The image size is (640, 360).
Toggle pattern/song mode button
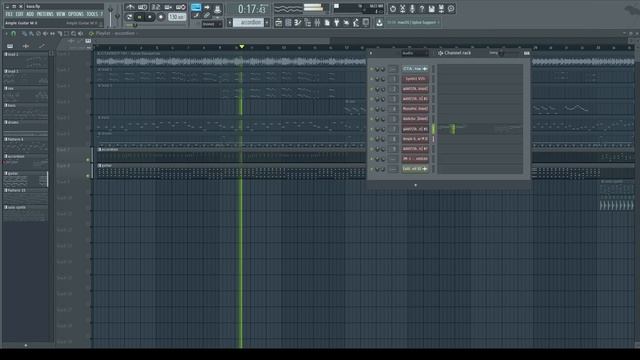point(129,17)
